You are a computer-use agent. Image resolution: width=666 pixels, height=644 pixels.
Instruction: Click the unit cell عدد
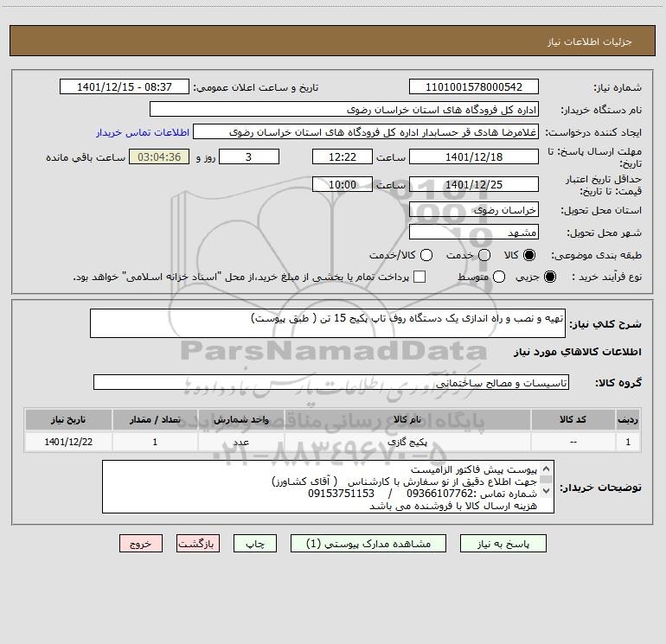coord(240,442)
